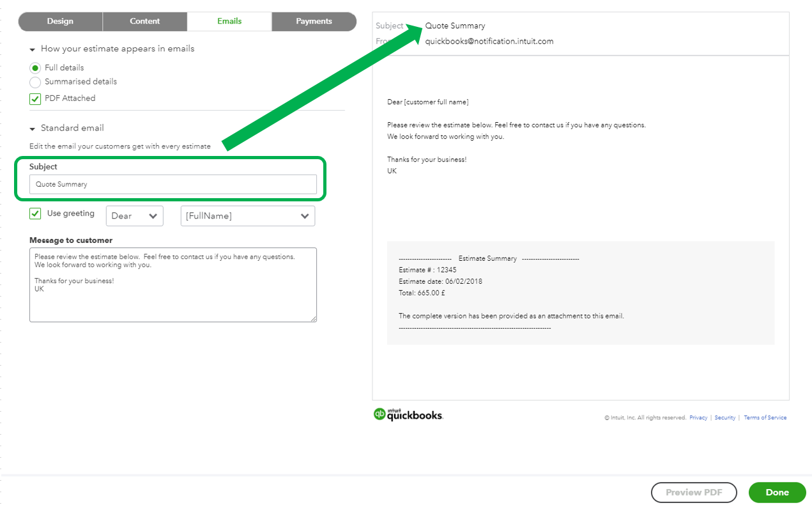Click 'Estimate date: 06/02/2018' in preview
Viewport: 812px width, 505px height.
[x=441, y=281]
